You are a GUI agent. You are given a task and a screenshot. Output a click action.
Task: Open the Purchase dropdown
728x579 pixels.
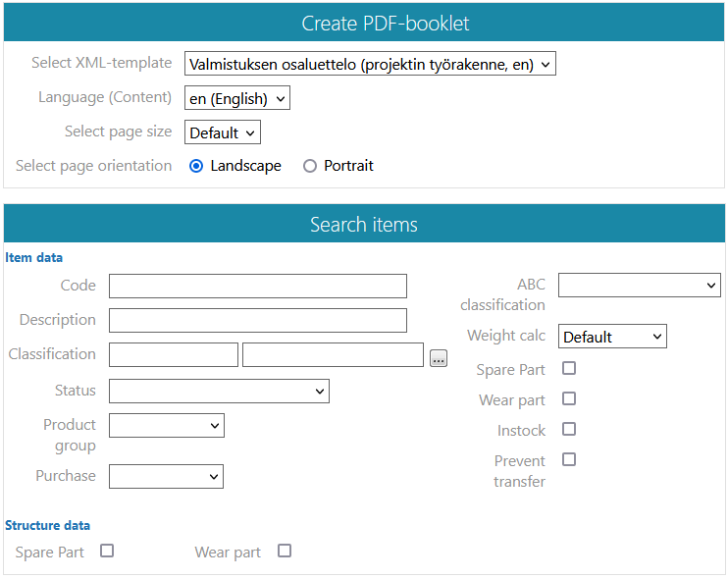[166, 477]
